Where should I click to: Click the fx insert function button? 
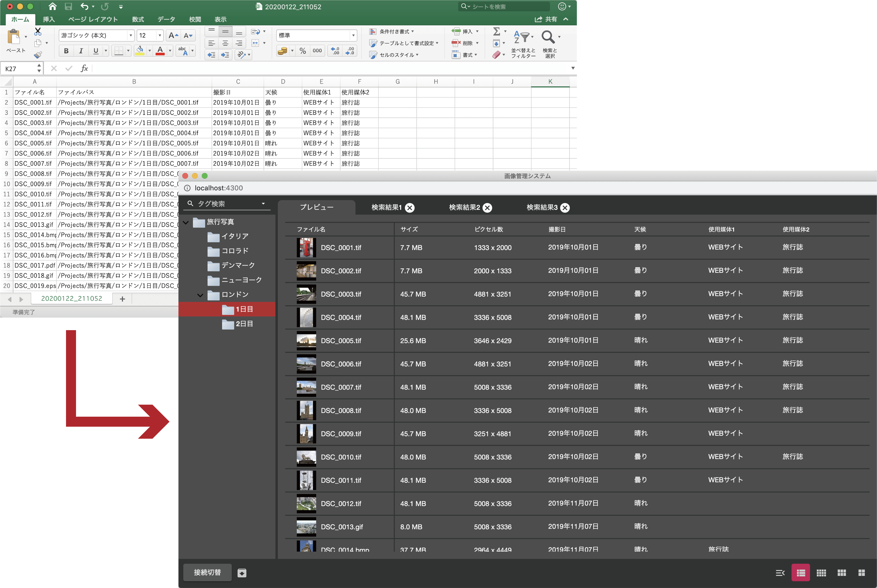click(x=84, y=68)
